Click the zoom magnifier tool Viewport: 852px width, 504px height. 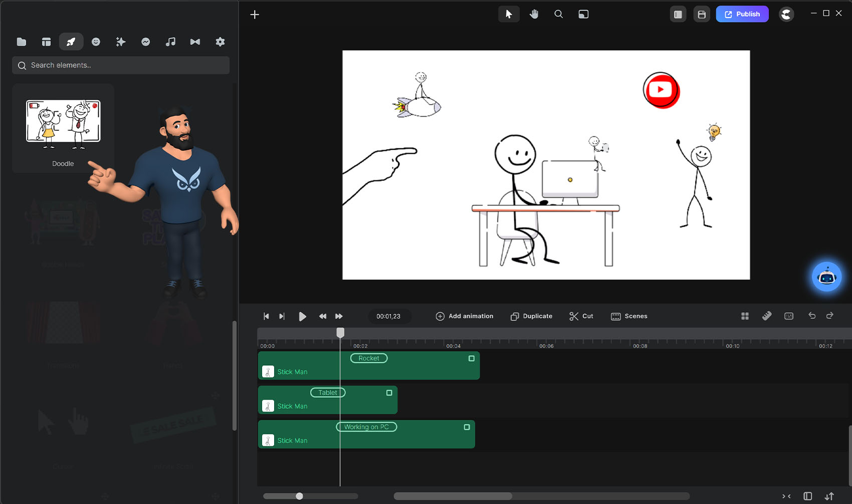pos(558,14)
